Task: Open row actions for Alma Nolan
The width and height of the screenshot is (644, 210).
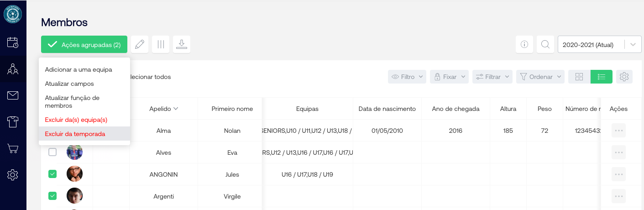Action: (x=618, y=131)
